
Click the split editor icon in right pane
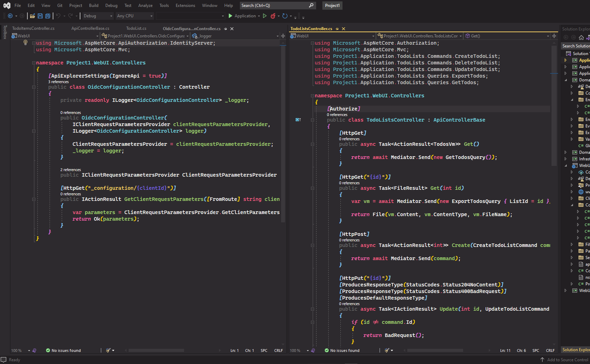(x=554, y=36)
